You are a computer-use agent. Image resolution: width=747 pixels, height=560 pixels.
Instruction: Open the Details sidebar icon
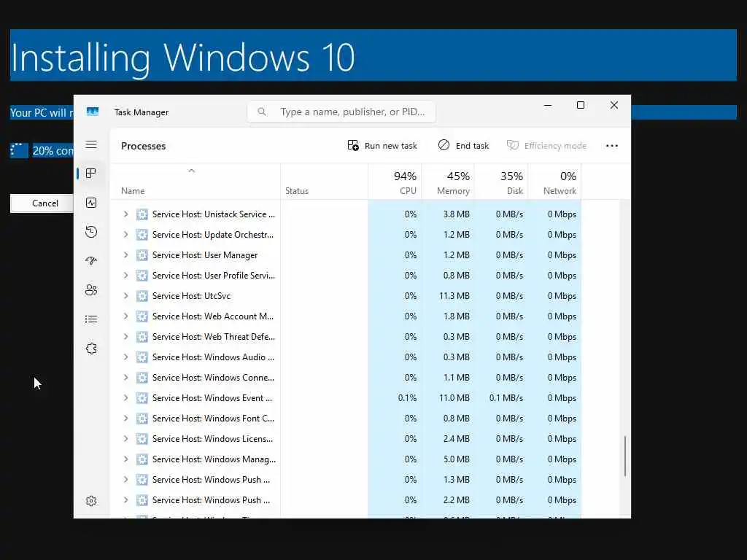pyautogui.click(x=91, y=319)
